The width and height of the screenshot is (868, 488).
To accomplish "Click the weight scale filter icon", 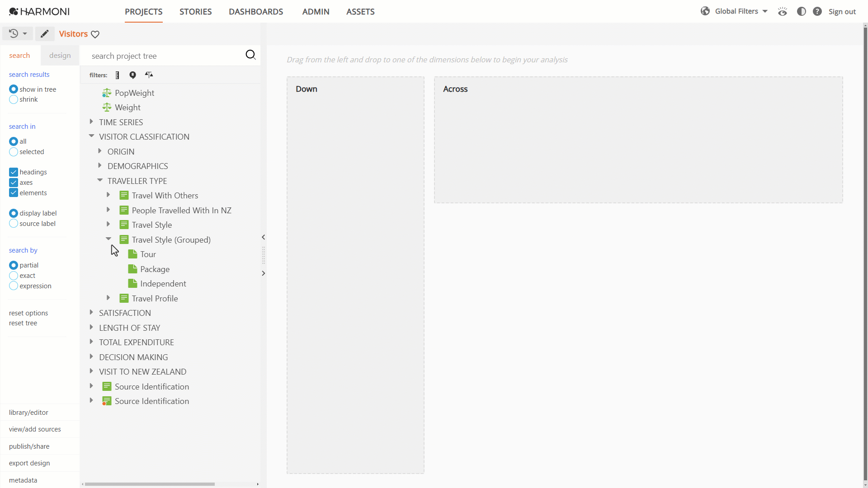I will (149, 75).
